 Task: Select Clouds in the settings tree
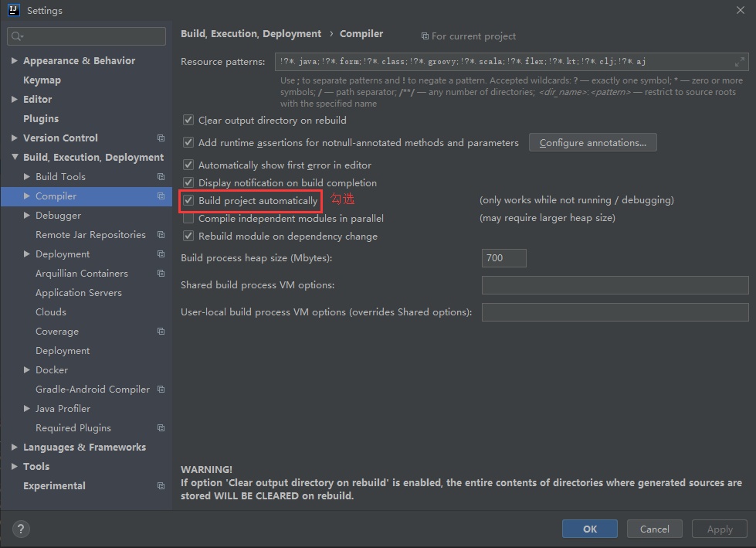point(51,312)
